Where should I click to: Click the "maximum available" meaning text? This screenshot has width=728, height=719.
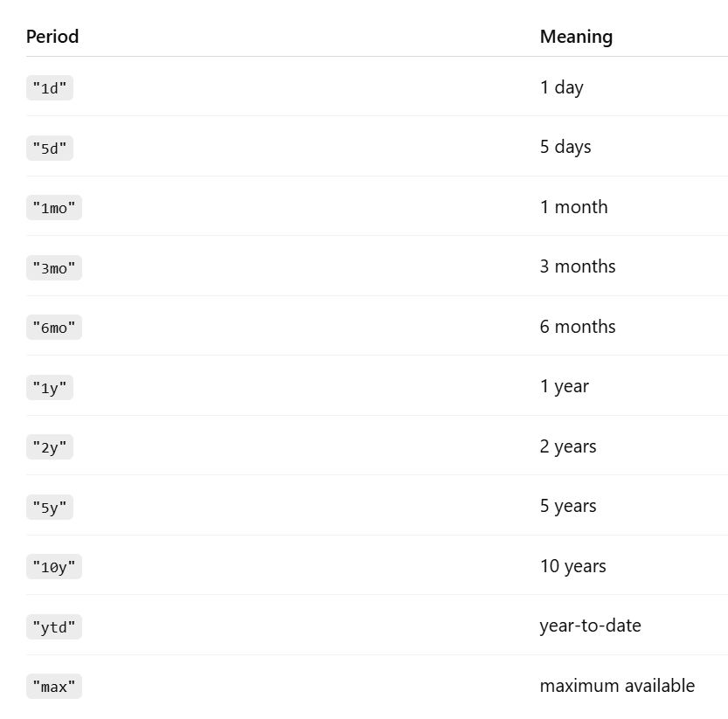(617, 686)
